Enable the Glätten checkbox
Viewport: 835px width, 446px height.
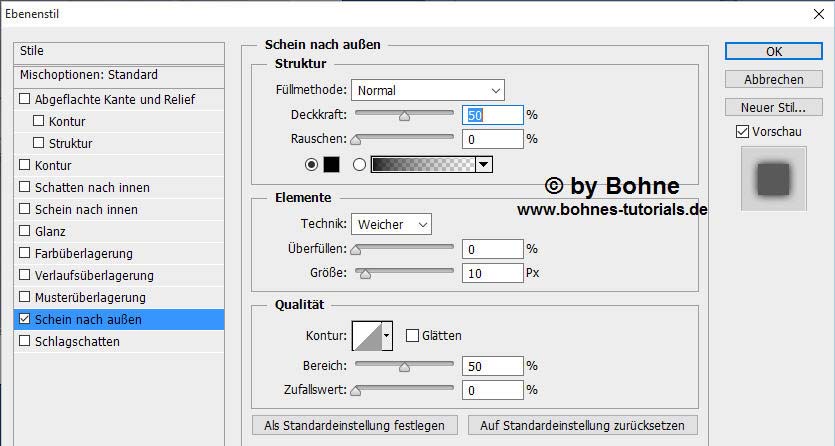click(x=412, y=336)
